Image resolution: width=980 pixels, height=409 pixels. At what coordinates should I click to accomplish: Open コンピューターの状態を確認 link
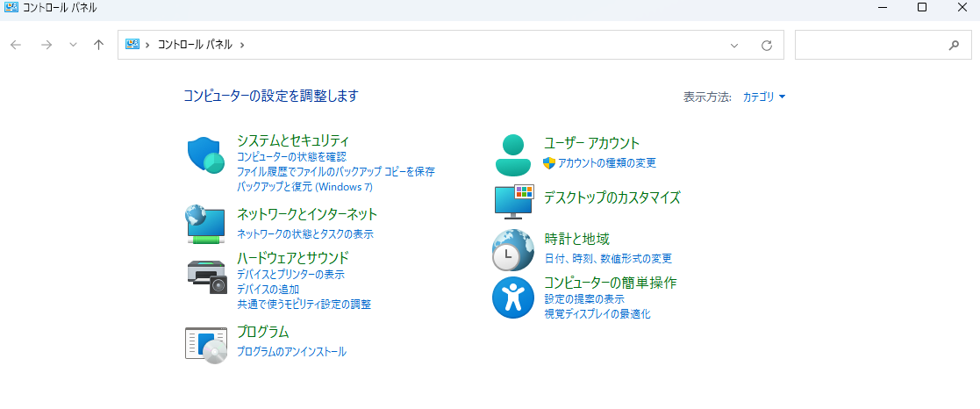click(291, 156)
